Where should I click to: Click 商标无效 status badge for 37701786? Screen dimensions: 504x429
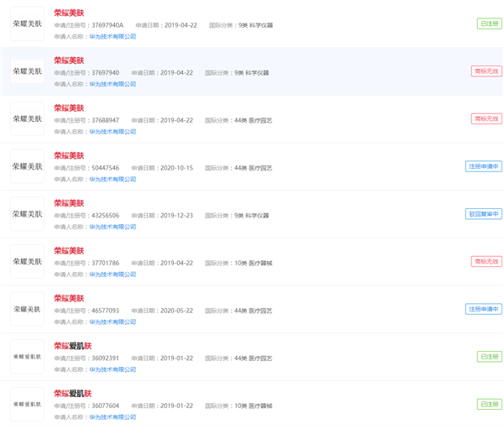(486, 262)
